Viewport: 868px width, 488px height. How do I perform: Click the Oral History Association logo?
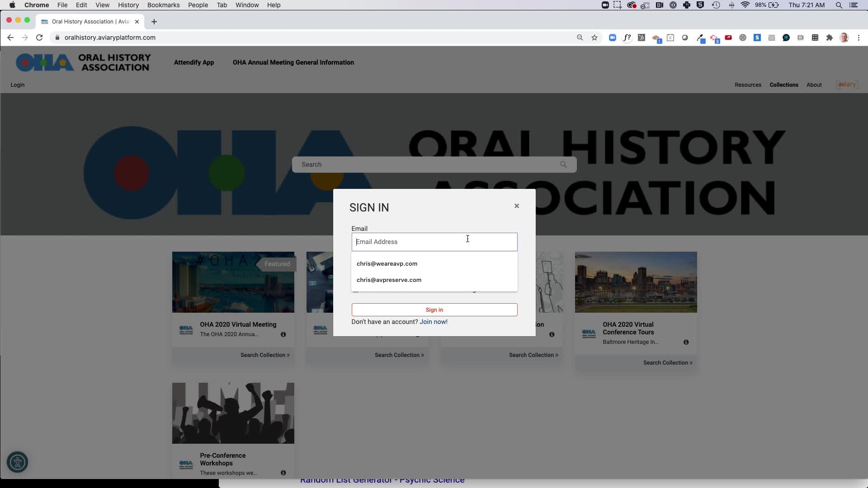[x=83, y=62]
